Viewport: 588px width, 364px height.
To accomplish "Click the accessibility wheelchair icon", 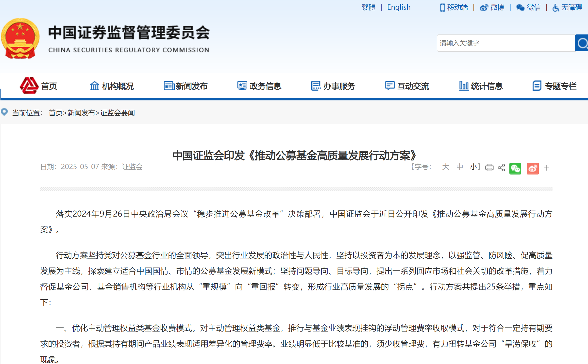I will tap(556, 8).
